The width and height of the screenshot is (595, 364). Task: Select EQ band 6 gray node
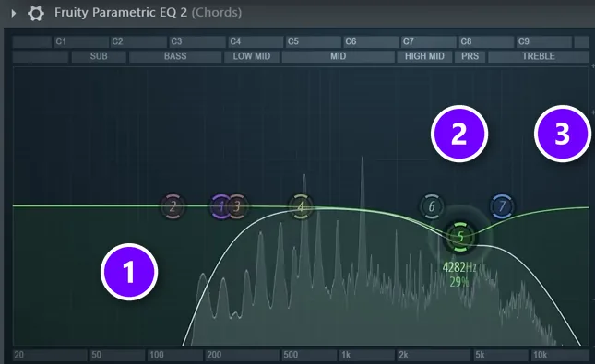click(432, 206)
